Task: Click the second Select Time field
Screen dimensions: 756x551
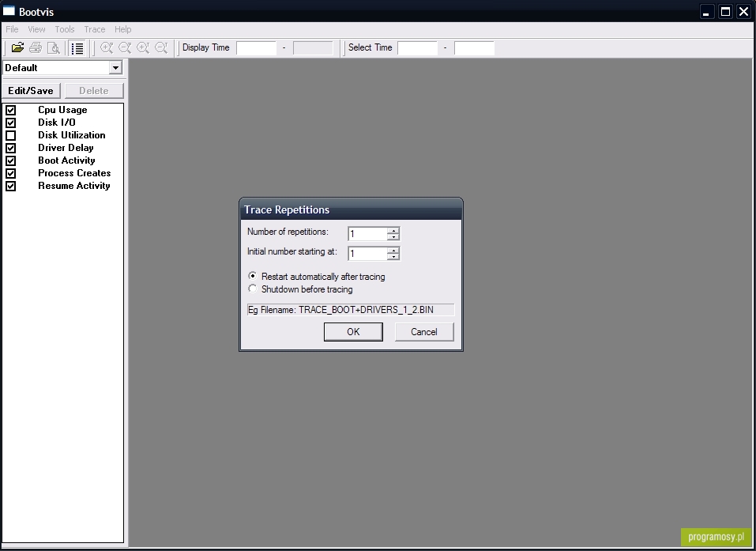Action: click(x=474, y=47)
